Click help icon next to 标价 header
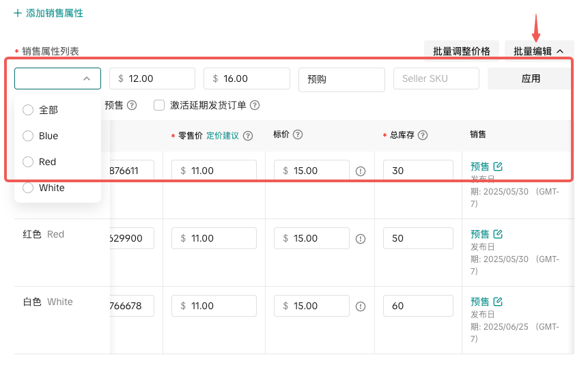588x372 pixels. [x=298, y=135]
